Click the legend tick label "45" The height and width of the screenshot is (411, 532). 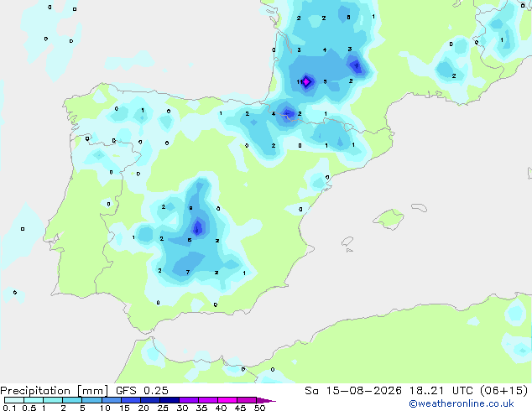[x=240, y=408]
